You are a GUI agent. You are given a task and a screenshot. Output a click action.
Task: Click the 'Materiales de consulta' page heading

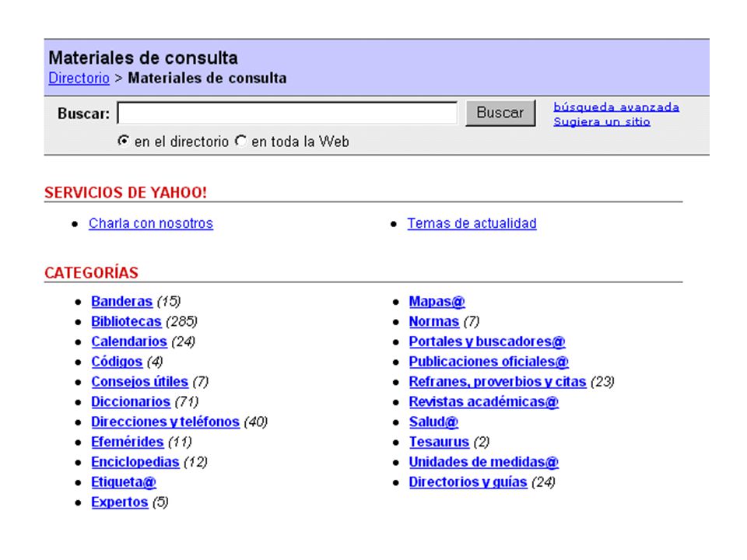coord(143,58)
